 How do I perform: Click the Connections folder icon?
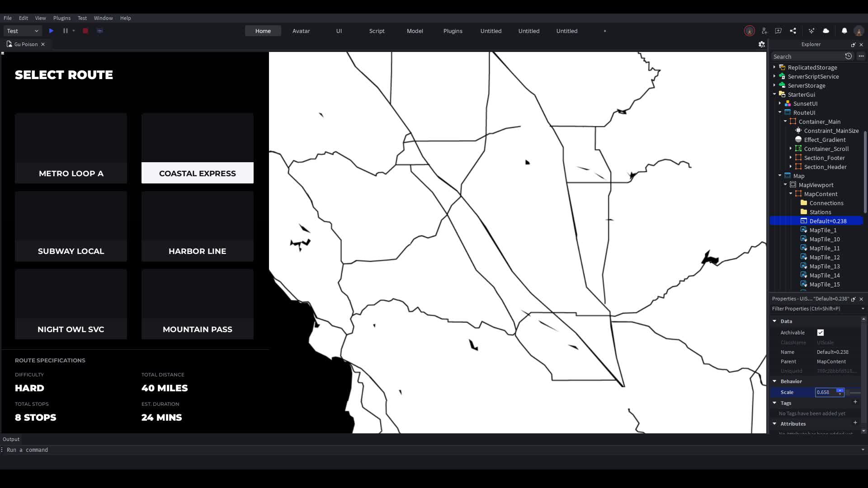pos(804,203)
